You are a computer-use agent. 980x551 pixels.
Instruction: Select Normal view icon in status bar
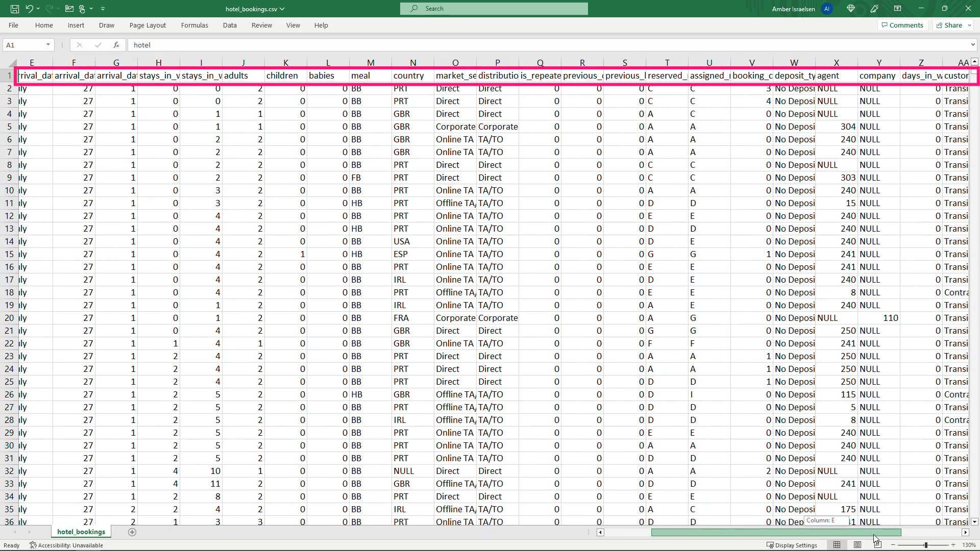837,545
